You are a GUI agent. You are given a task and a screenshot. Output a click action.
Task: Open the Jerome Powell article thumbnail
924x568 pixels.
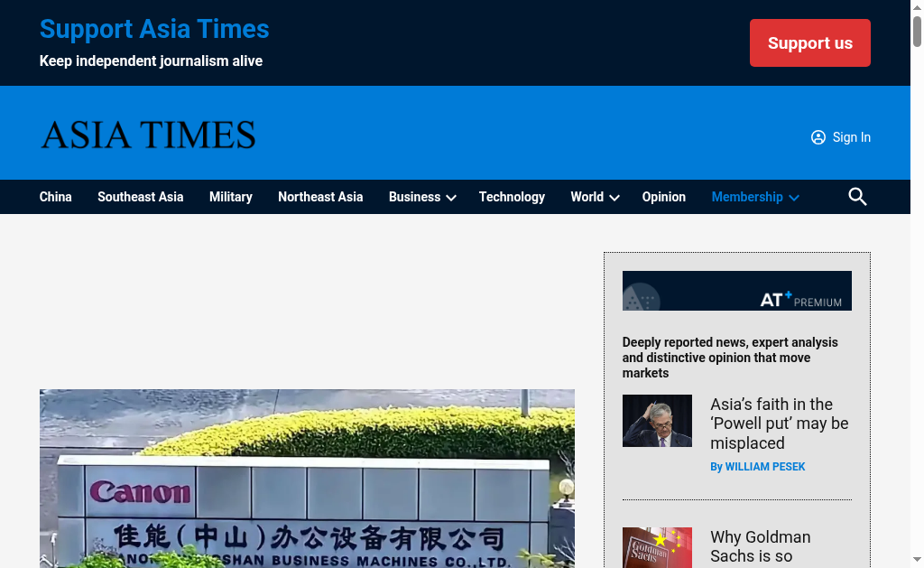pos(657,421)
